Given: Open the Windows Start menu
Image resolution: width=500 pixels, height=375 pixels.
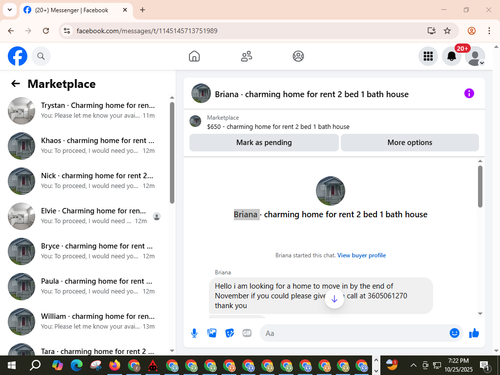Looking at the screenshot, I should click(11, 365).
